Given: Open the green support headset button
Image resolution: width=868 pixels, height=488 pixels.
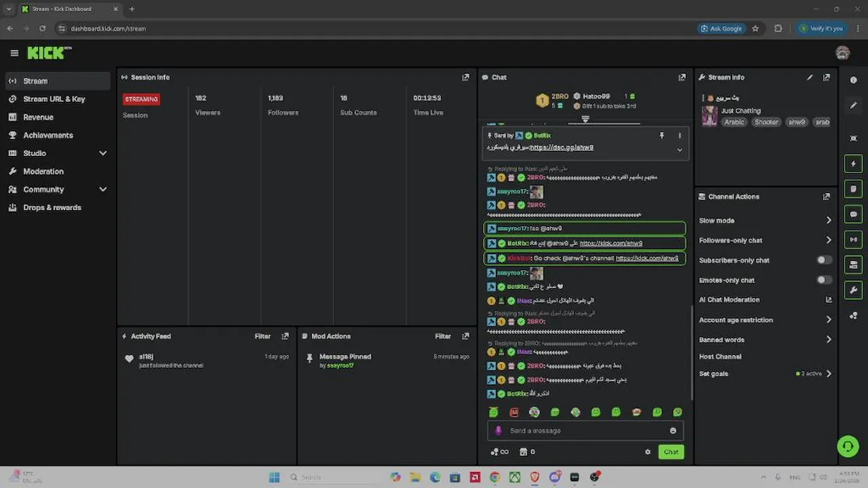Looking at the screenshot, I should (x=848, y=446).
